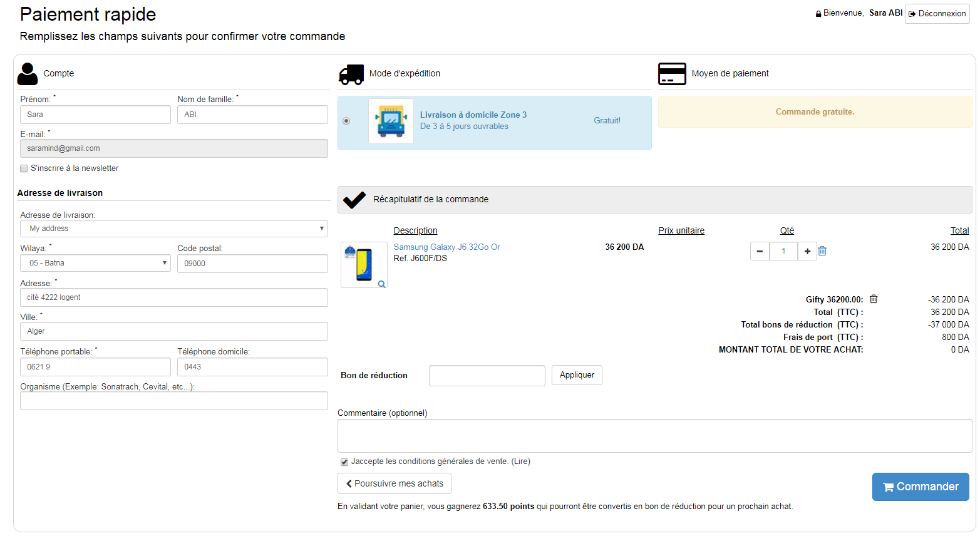Viewport: 980px width, 536px height.
Task: Click the Ref. J600F/DS reference text
Action: 420,259
